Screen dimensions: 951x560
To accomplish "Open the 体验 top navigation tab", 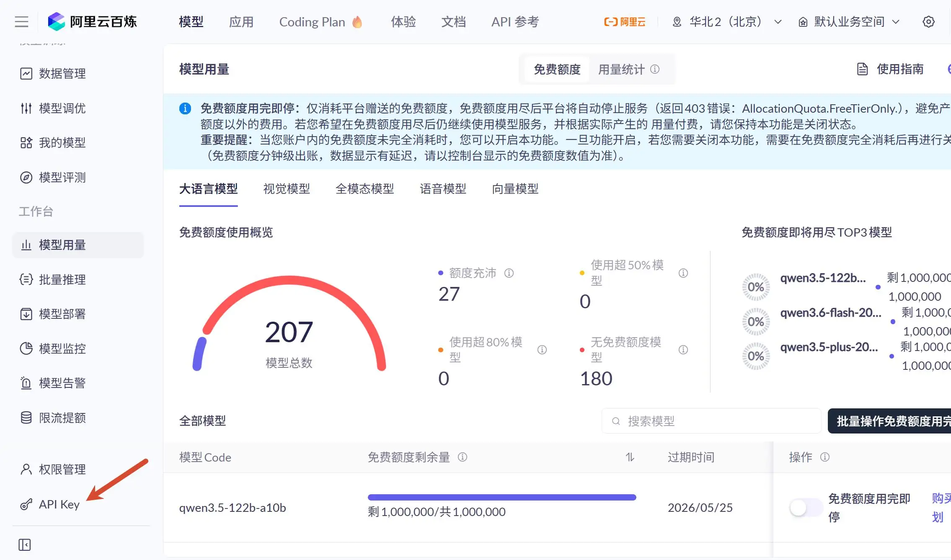I will (403, 22).
